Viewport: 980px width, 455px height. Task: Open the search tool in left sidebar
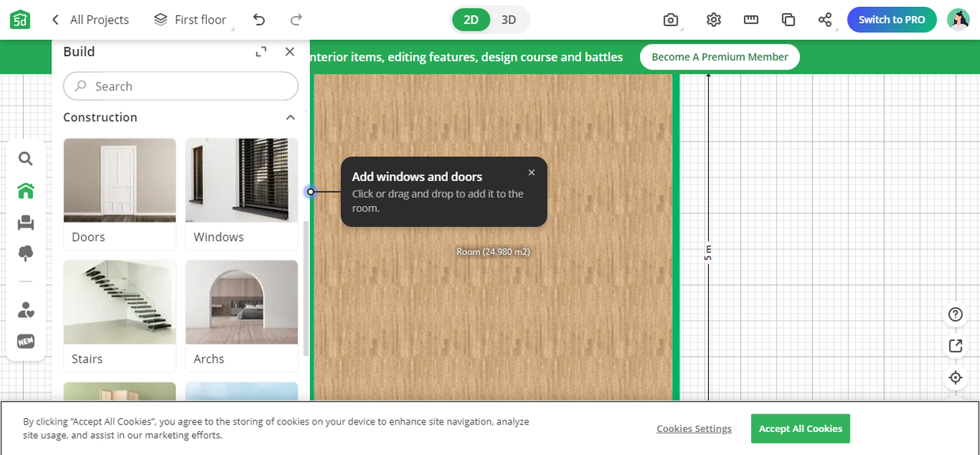pos(25,159)
